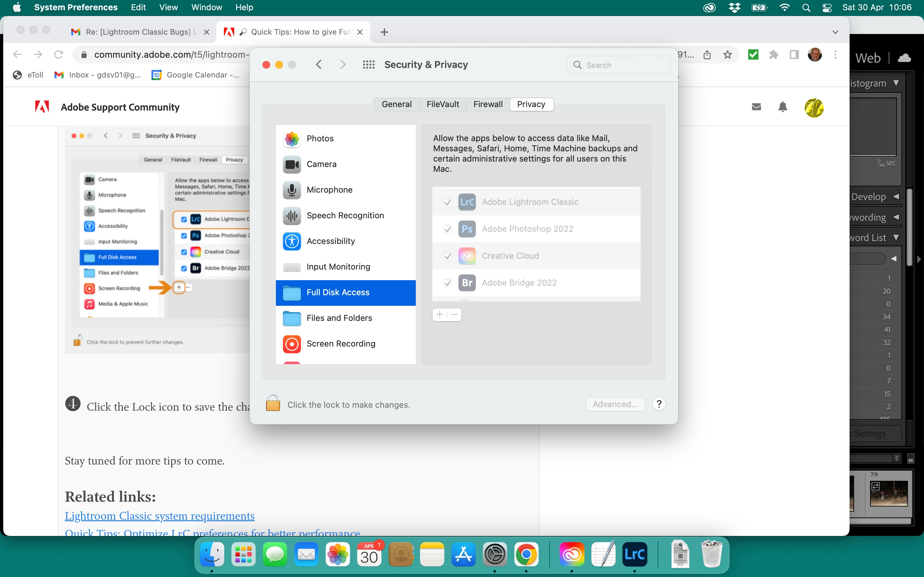This screenshot has height=577, width=924.
Task: Click the help question mark button
Action: [x=659, y=404]
